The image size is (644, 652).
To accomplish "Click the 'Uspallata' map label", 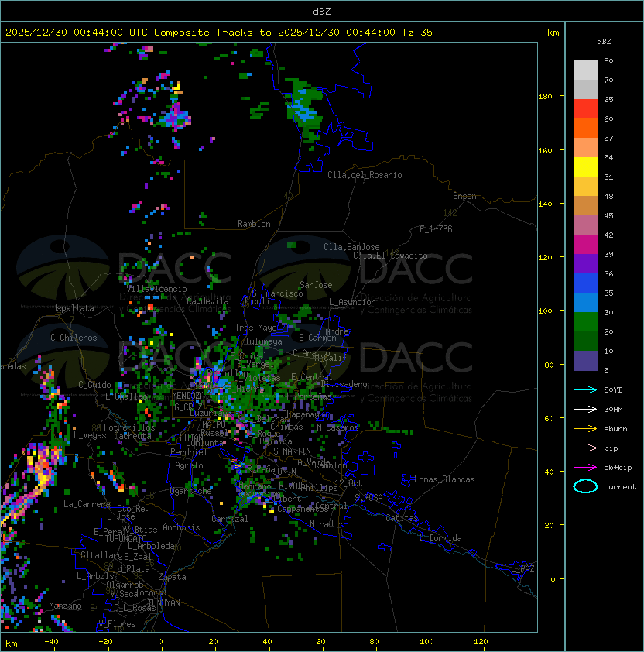I will (73, 308).
